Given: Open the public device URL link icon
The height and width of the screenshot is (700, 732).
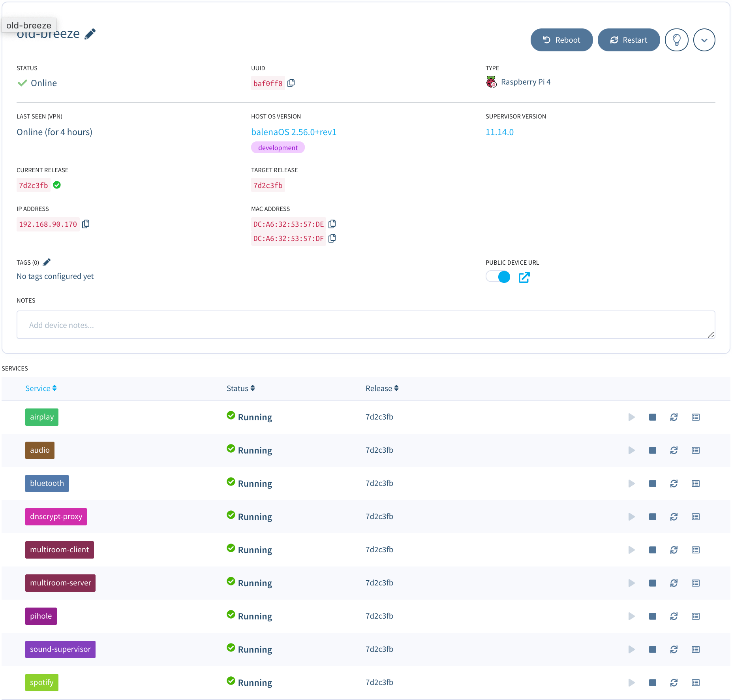Looking at the screenshot, I should click(524, 277).
